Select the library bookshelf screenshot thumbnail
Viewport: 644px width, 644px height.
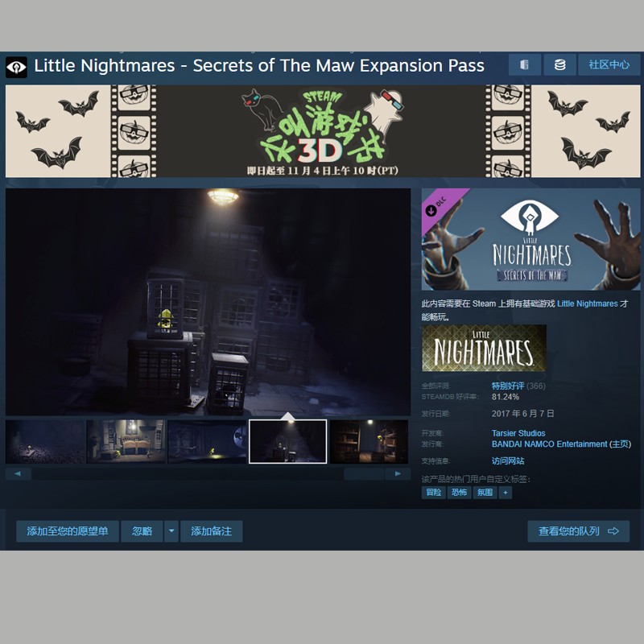(x=369, y=441)
